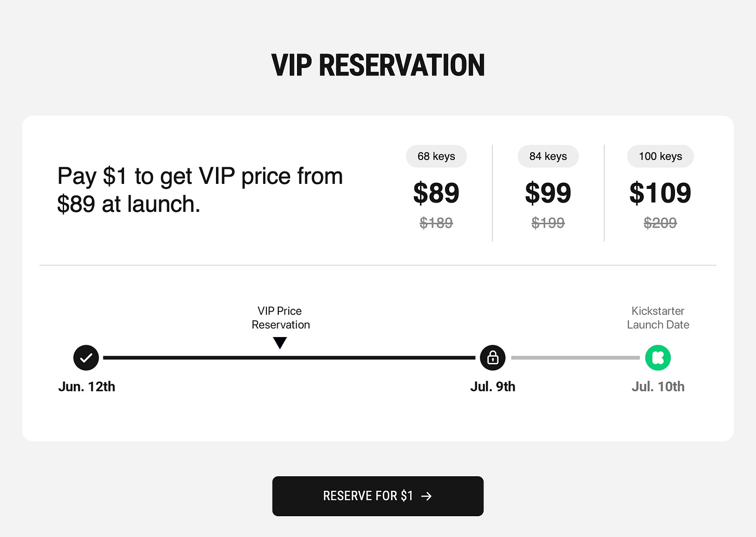Choose the $89 price option
The image size is (756, 537).
(436, 193)
